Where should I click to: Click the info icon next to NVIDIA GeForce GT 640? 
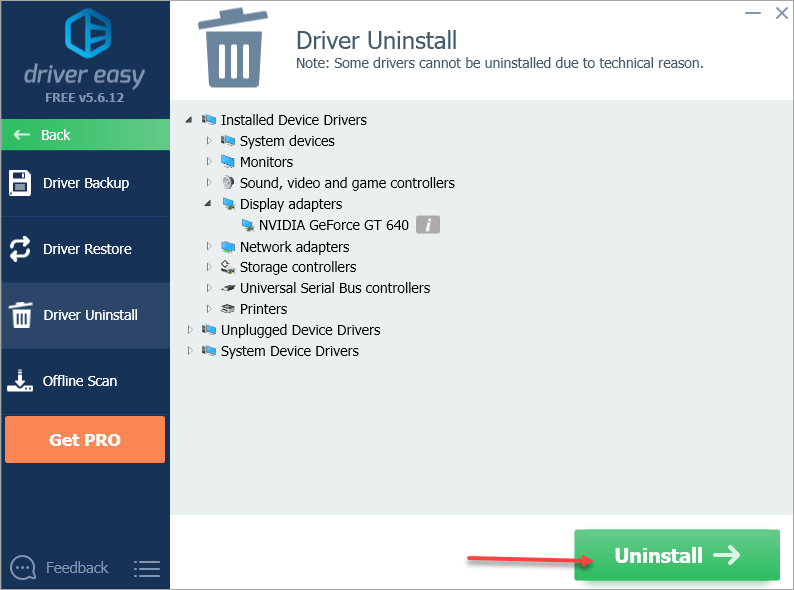(x=428, y=224)
